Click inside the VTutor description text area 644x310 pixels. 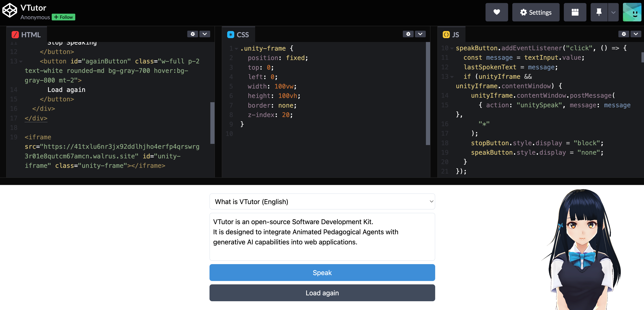pos(322,237)
